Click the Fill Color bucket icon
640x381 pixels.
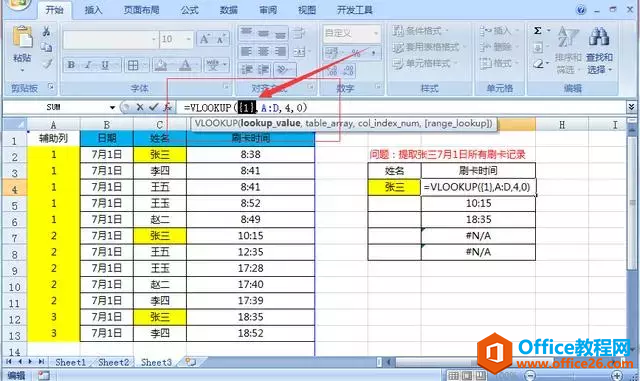coord(161,65)
